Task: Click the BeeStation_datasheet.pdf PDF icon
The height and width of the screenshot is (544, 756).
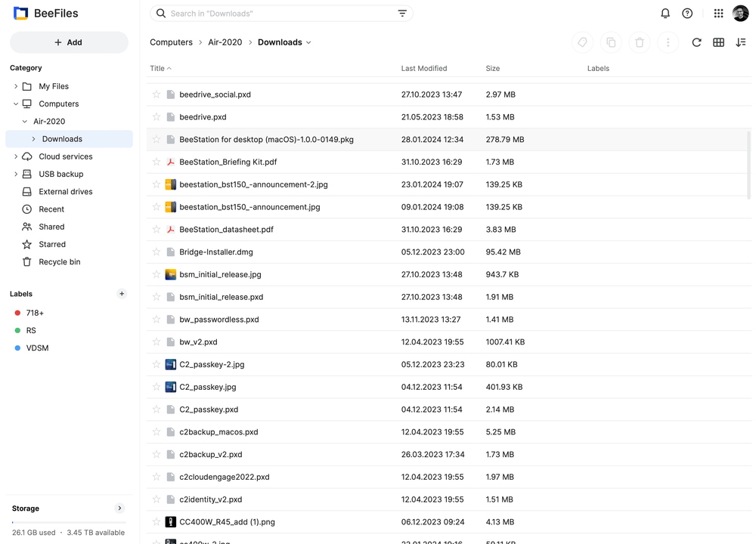Action: [170, 230]
